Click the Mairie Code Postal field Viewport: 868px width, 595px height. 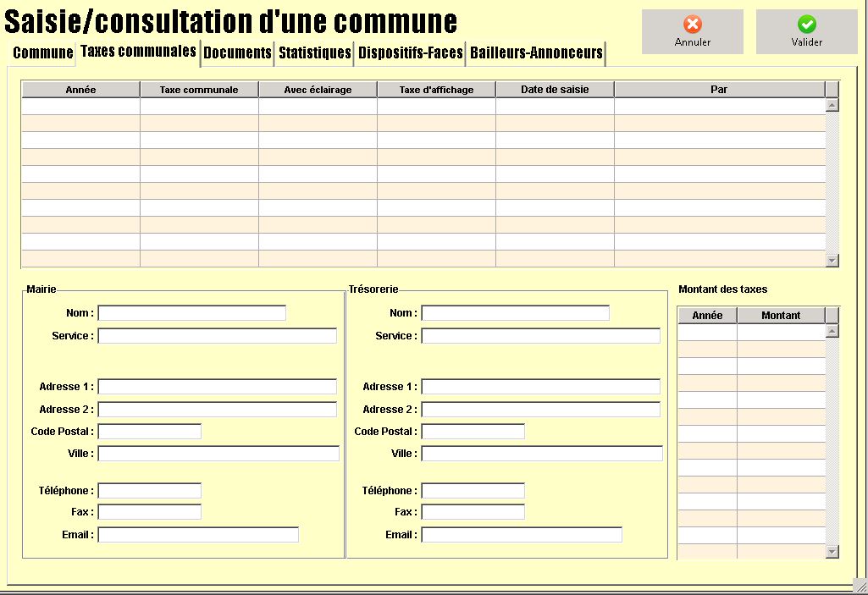coord(149,431)
